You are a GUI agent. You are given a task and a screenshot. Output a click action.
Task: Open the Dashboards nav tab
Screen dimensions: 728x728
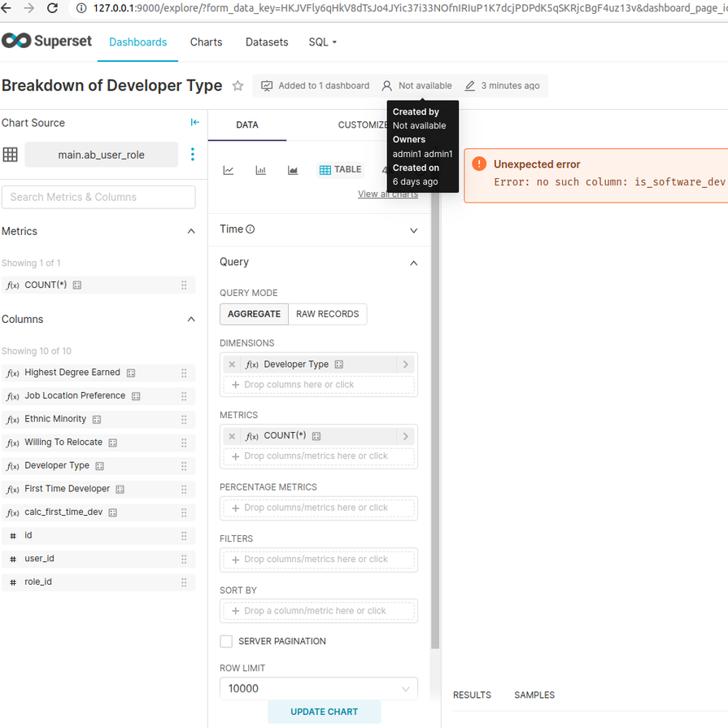click(138, 41)
